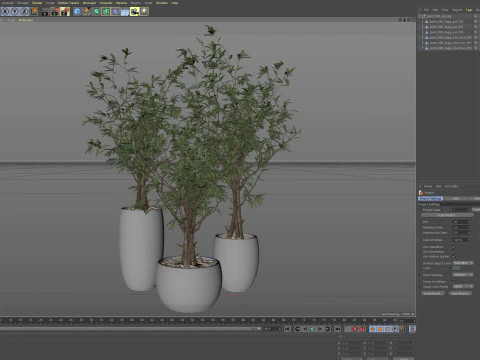This screenshot has height=360, width=480.
Task: Toggle the Z axis lock icon
Action: pyautogui.click(x=24, y=12)
